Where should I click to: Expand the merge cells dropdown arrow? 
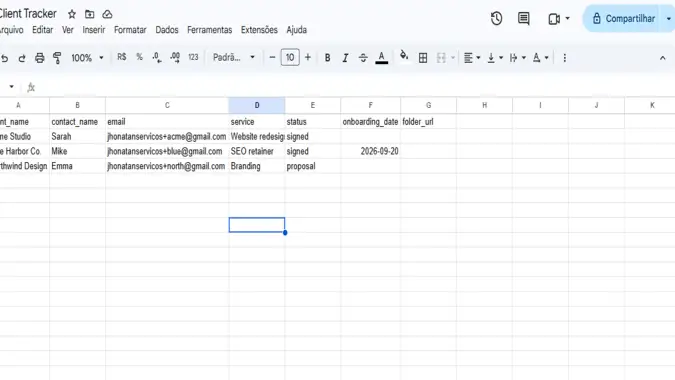pyautogui.click(x=453, y=58)
